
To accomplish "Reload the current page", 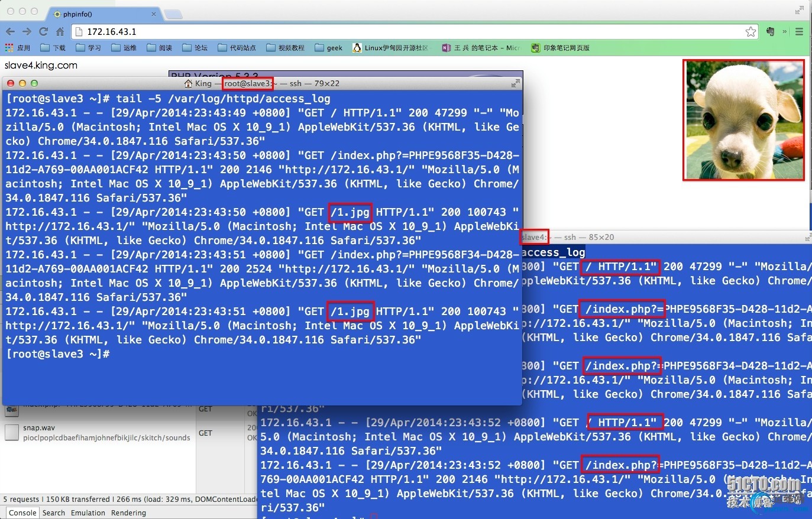I will click(x=43, y=31).
